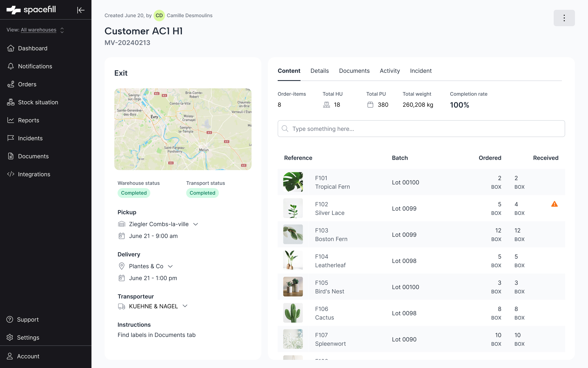The image size is (588, 368).
Task: Switch to the Incident tab
Action: point(421,71)
